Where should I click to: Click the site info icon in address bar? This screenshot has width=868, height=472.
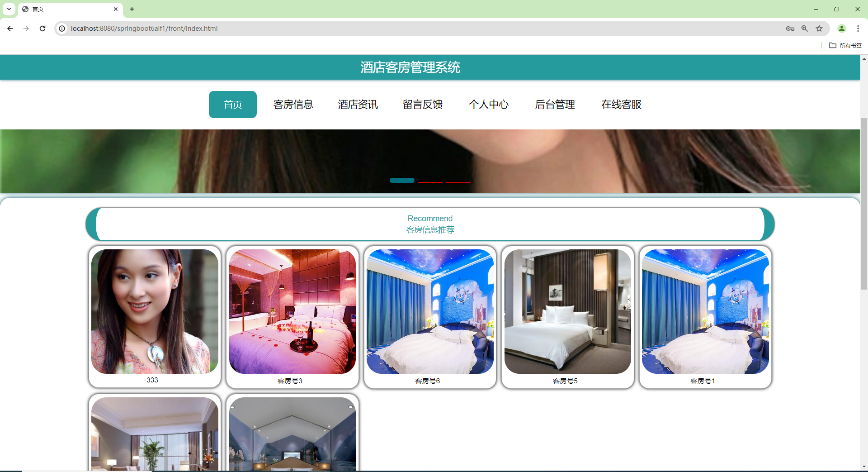(x=61, y=28)
